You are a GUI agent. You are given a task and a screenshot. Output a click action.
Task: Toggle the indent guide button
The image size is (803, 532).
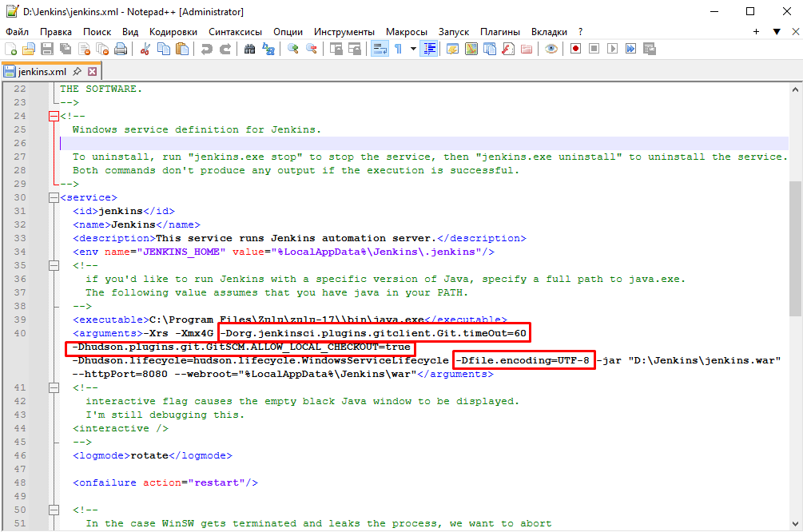click(430, 49)
